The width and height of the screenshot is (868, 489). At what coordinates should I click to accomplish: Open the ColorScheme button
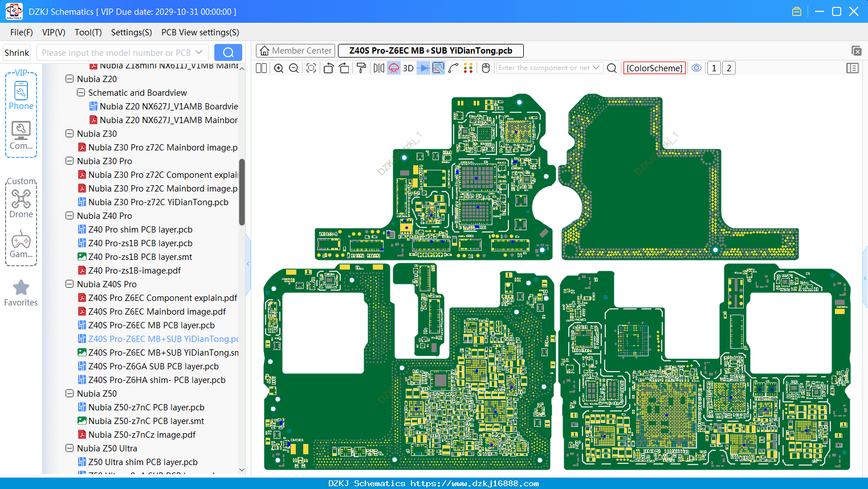654,68
